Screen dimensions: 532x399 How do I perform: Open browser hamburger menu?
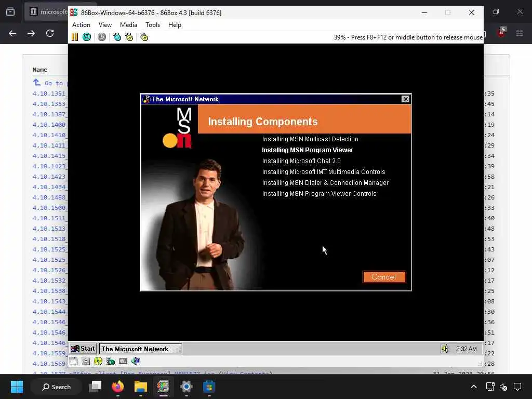(x=520, y=33)
